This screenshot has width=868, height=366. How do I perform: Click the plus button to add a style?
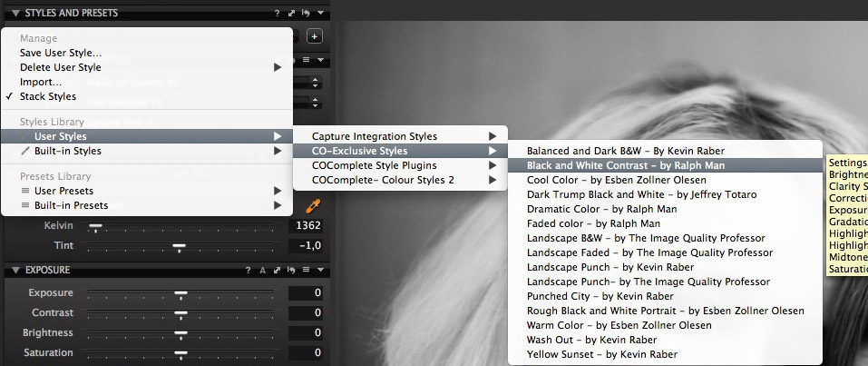(x=315, y=36)
